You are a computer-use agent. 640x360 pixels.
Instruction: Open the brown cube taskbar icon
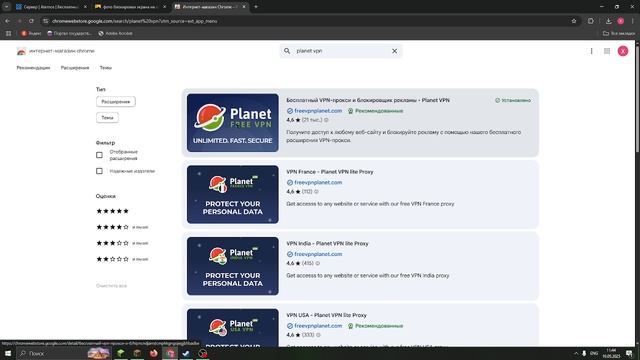(x=137, y=353)
